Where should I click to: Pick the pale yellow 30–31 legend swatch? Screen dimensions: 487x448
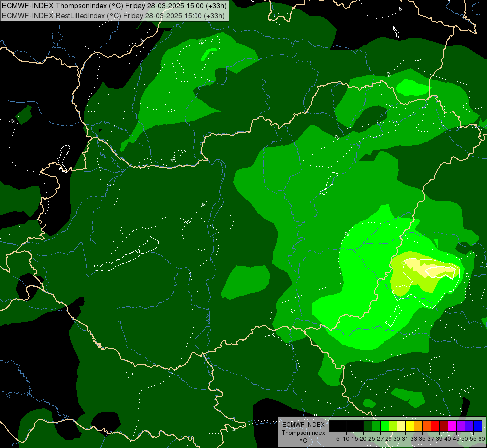coord(401,426)
